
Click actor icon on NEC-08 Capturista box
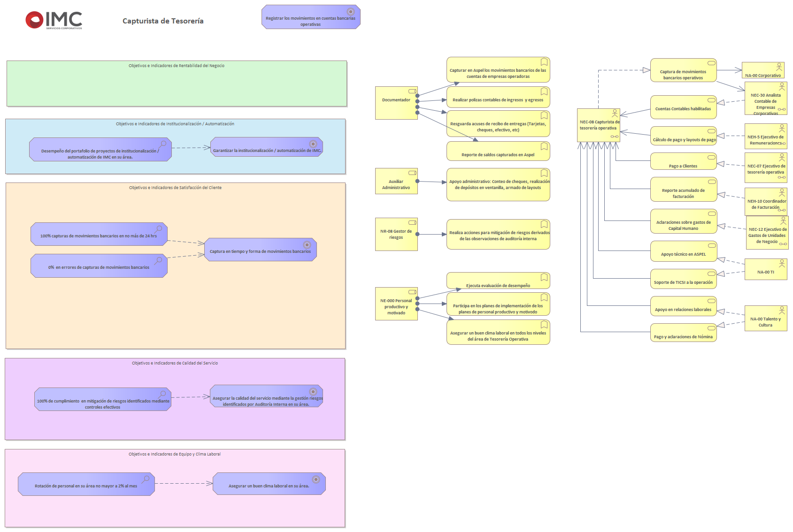click(615, 114)
